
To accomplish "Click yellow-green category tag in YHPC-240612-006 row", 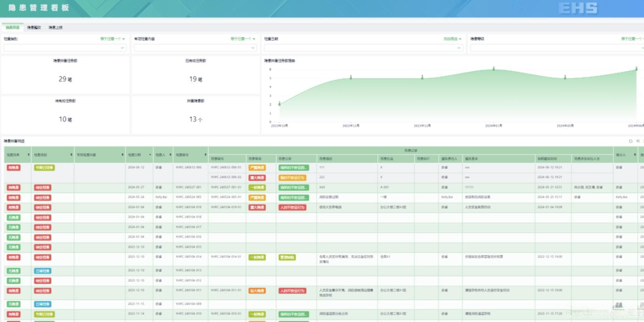I will (44, 167).
